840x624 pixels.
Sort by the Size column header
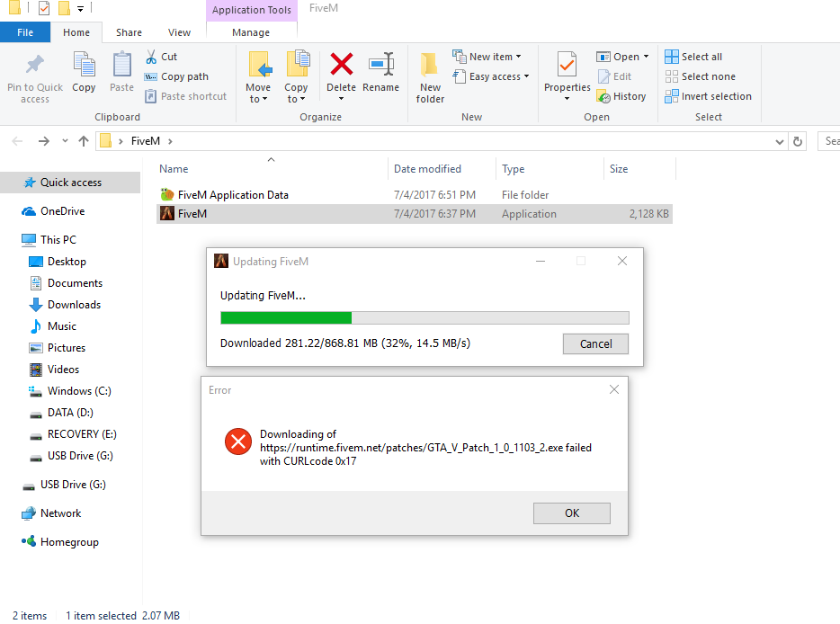(639, 169)
